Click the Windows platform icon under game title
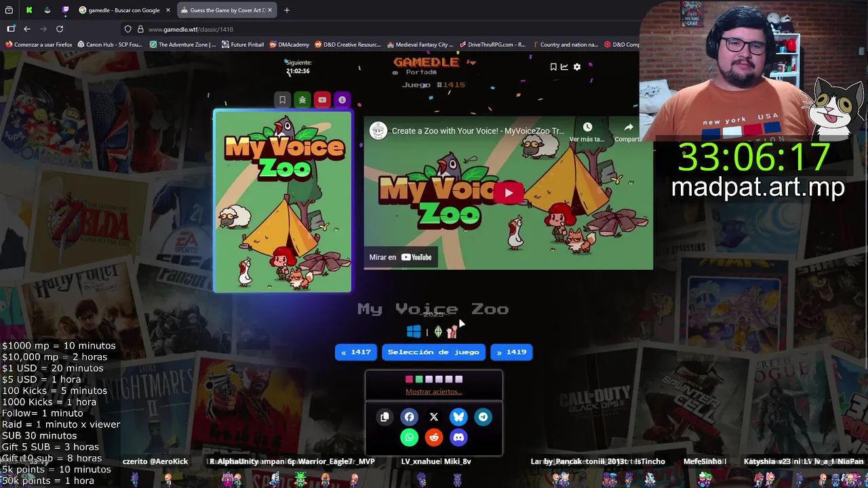This screenshot has width=868, height=488. pos(414,331)
